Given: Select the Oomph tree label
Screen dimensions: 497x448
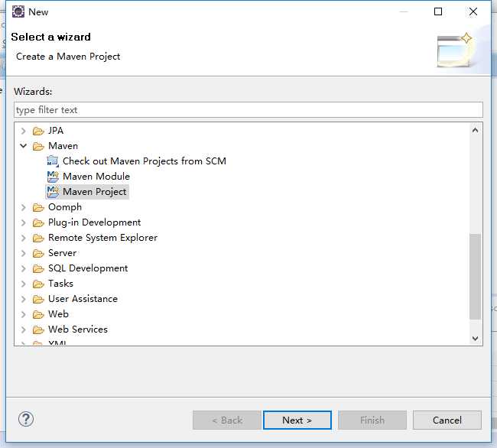Looking at the screenshot, I should pos(65,207).
